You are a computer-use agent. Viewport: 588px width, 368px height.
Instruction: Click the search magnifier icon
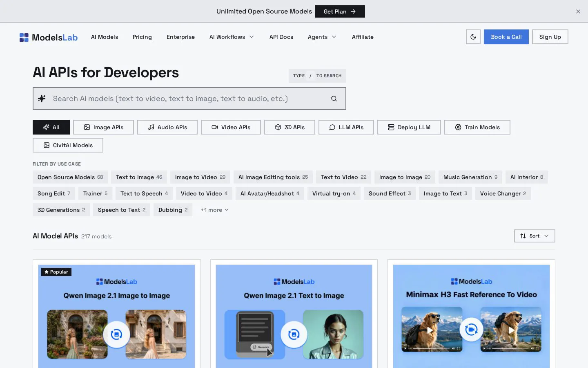334,99
